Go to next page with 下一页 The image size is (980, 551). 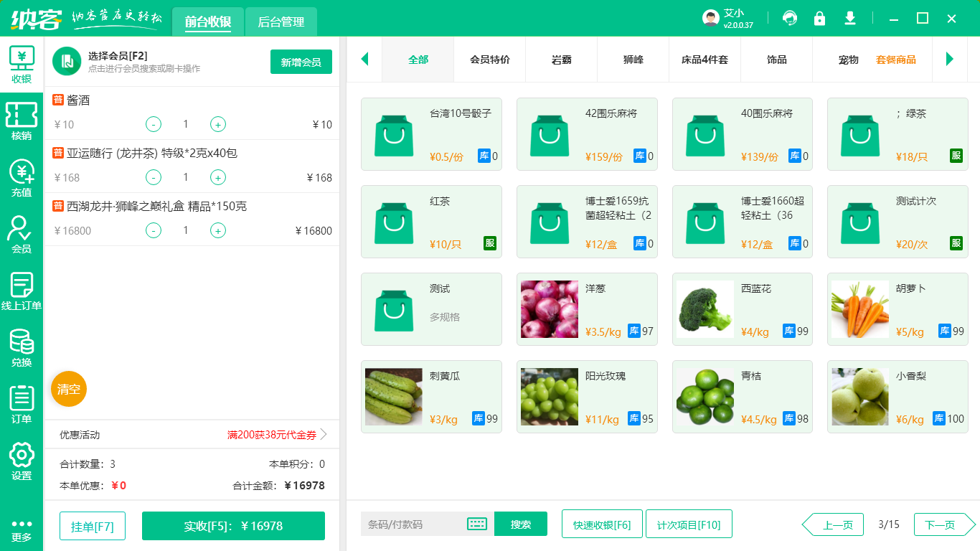pyautogui.click(x=945, y=524)
